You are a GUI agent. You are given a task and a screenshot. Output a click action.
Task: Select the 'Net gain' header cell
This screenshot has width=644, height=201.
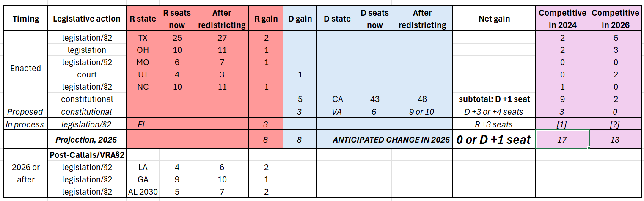(494, 19)
